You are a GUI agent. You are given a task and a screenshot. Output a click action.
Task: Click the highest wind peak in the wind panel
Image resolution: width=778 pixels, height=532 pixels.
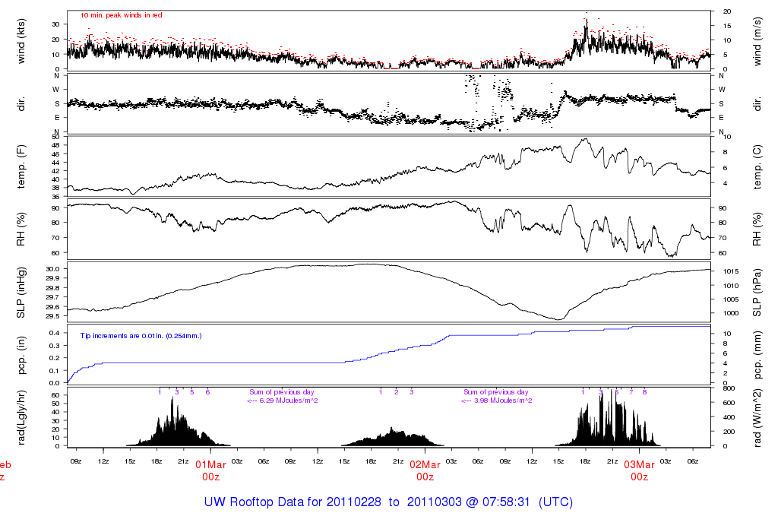click(587, 20)
